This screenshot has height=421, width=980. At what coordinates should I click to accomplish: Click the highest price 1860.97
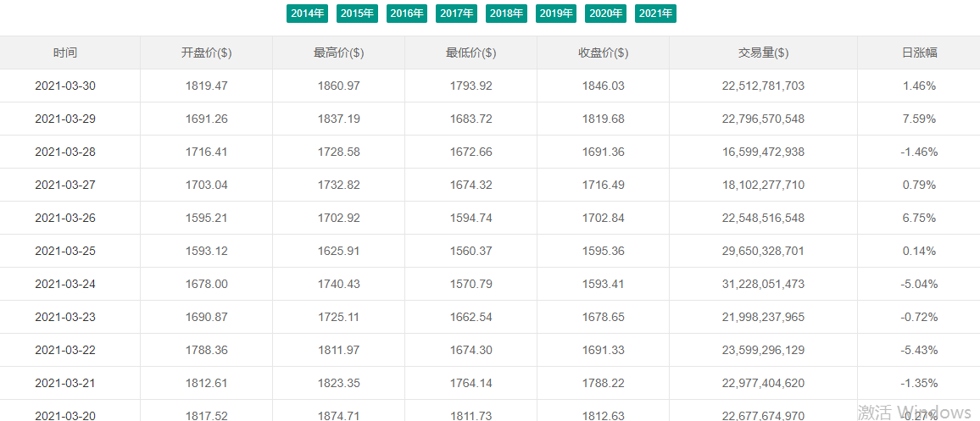pos(339,86)
